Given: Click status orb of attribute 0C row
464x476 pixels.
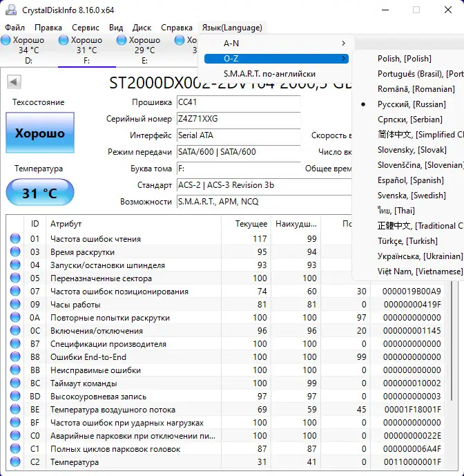Looking at the screenshot, I should coord(15,330).
